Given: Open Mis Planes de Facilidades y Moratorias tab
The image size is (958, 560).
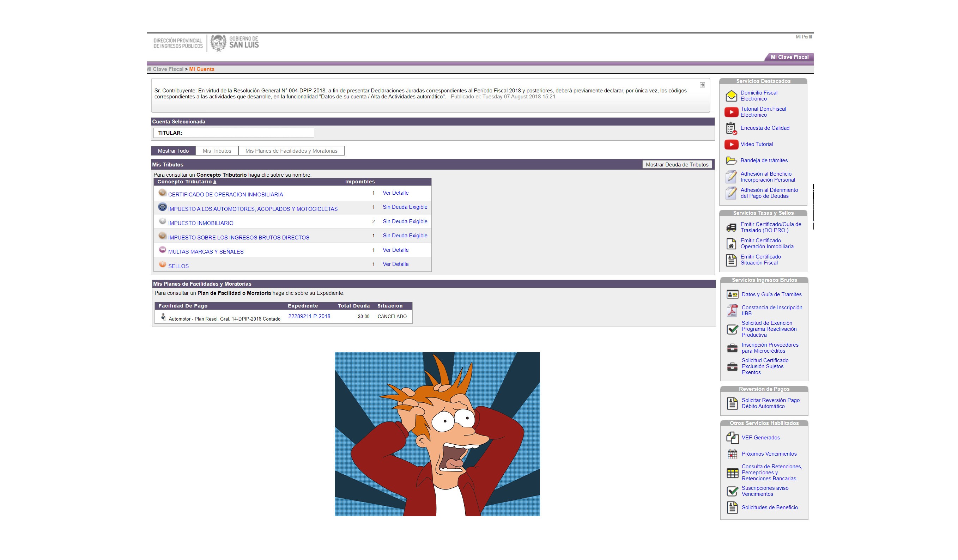Looking at the screenshot, I should pyautogui.click(x=291, y=151).
